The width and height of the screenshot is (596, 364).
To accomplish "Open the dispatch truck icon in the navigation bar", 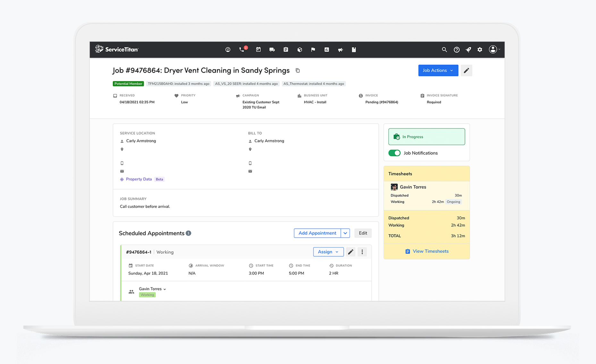I will tap(272, 50).
